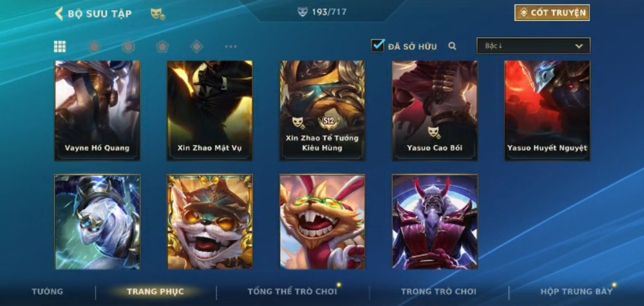This screenshot has height=306, width=644.
Task: Open the search magnifier icon
Action: (452, 46)
